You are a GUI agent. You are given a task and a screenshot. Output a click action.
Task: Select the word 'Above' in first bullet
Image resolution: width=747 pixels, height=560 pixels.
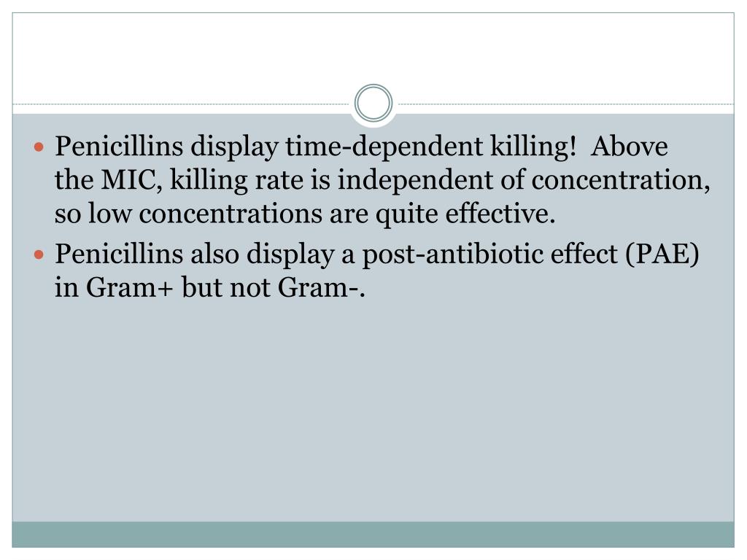pos(629,147)
